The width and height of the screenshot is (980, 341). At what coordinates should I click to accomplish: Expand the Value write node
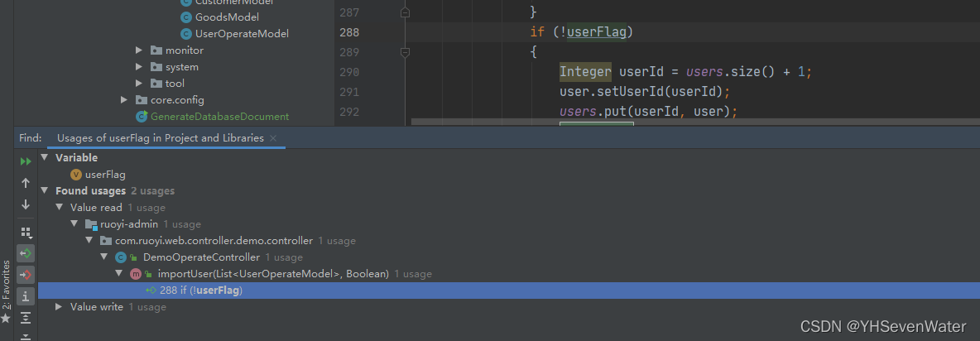(59, 306)
